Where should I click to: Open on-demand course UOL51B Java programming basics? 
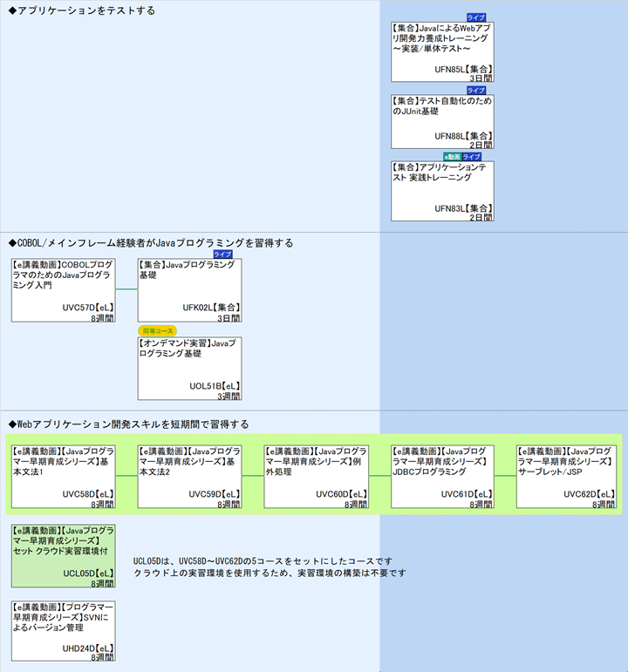pos(189,369)
